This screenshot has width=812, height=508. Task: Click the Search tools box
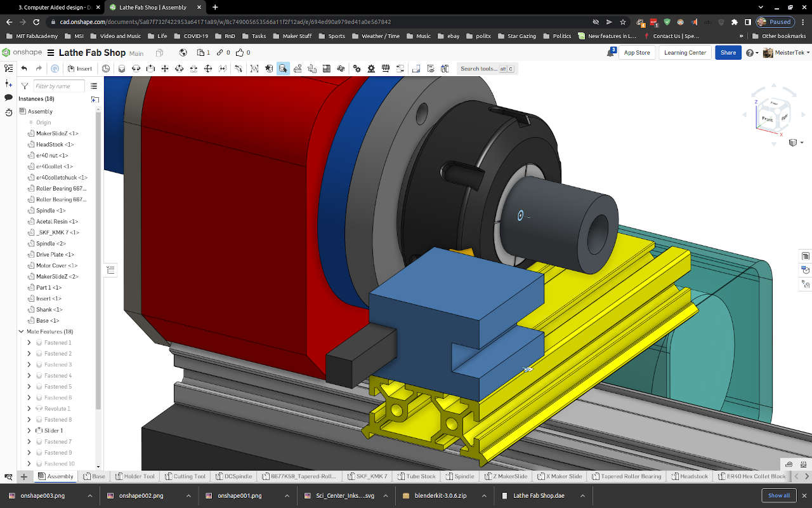pos(487,69)
